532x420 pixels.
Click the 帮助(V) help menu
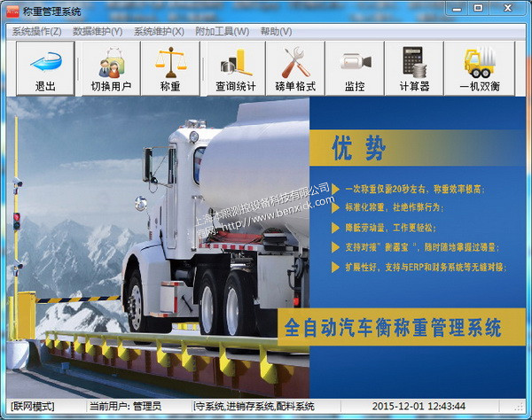point(276,32)
